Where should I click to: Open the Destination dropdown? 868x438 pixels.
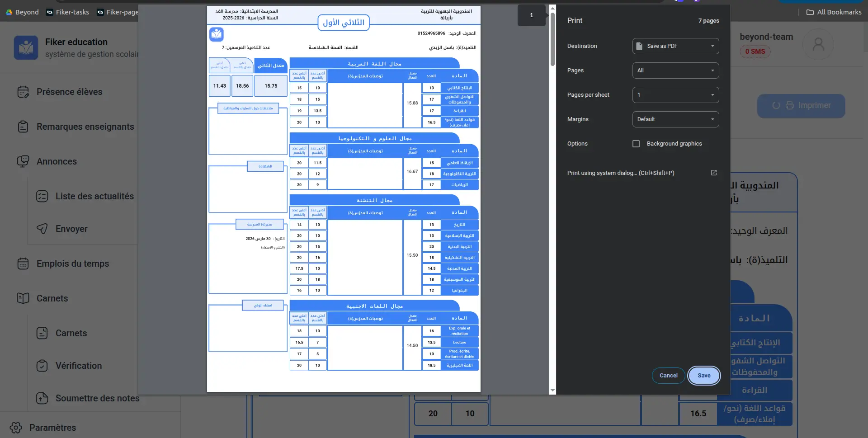pyautogui.click(x=675, y=46)
